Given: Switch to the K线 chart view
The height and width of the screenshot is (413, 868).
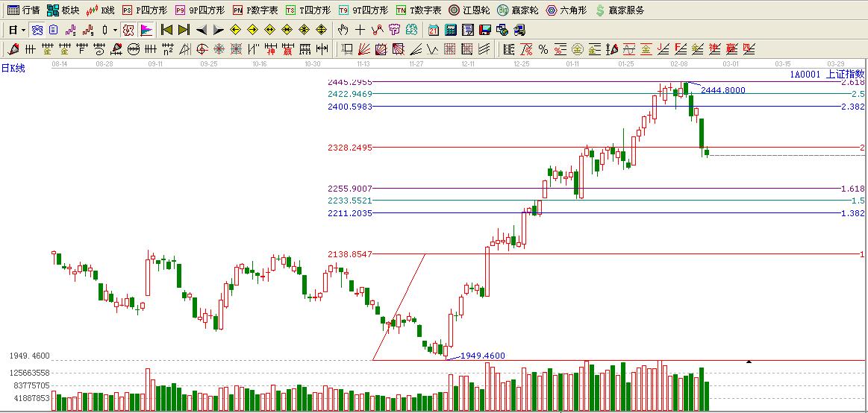Looking at the screenshot, I should coord(100,10).
